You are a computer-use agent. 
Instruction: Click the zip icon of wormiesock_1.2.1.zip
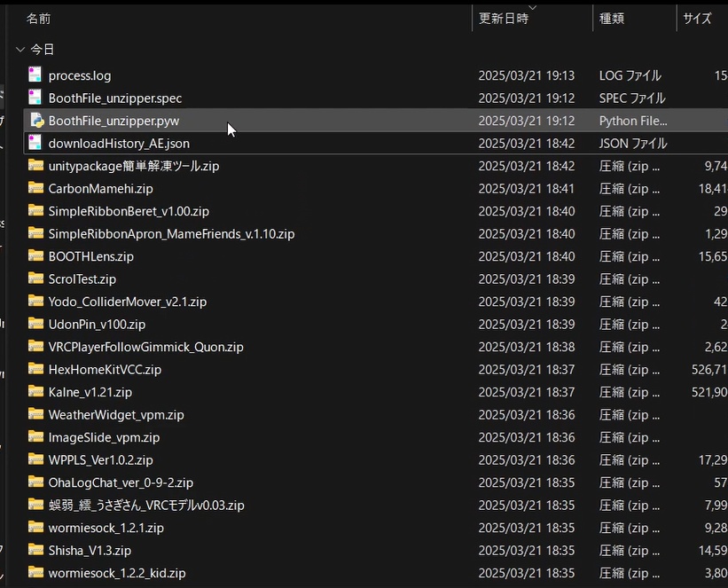pos(35,527)
